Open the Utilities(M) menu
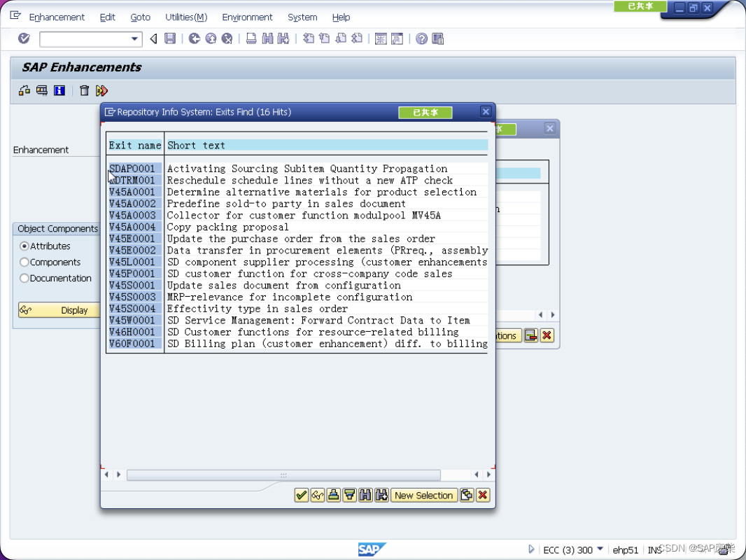The height and width of the screenshot is (560, 746). click(x=186, y=17)
